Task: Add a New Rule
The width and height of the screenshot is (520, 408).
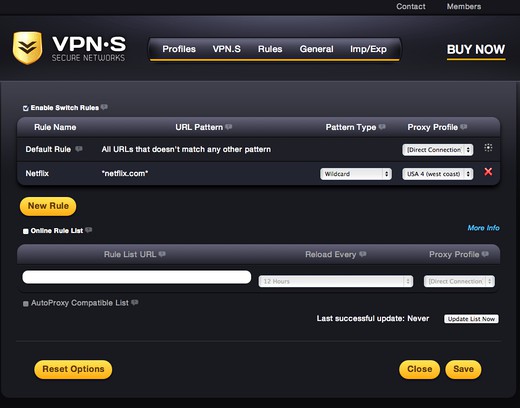Action: tap(48, 206)
